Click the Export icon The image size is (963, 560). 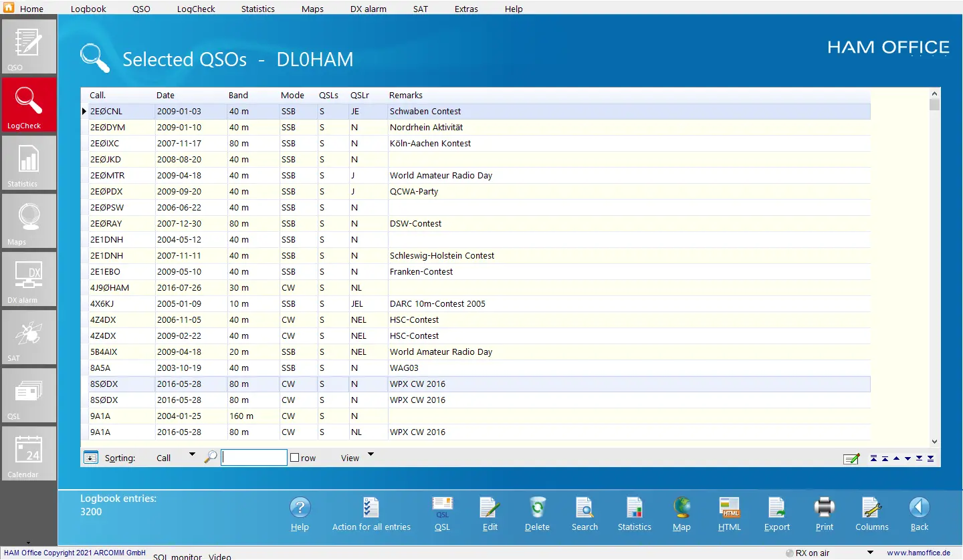777,508
